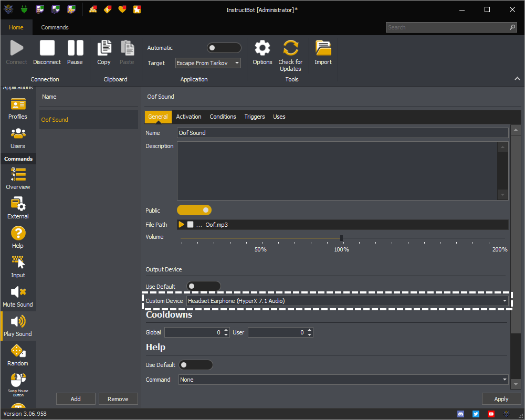Screen dimensions: 525x420
Task: Click the green plug connection icon
Action: coord(24,9)
